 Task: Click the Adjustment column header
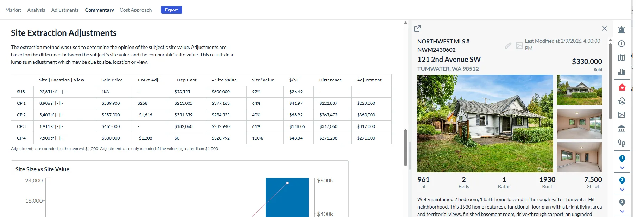point(369,80)
